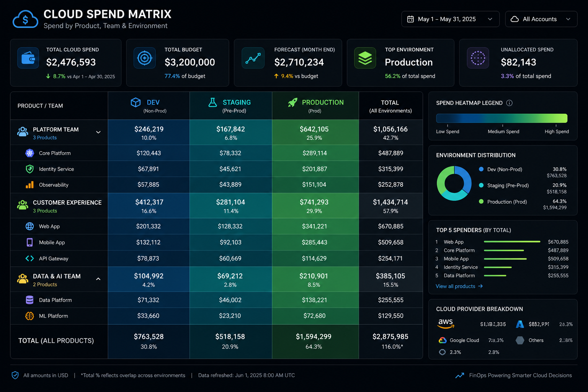Click the API Gateway code brackets icon
The height and width of the screenshot is (392, 588).
(29, 258)
